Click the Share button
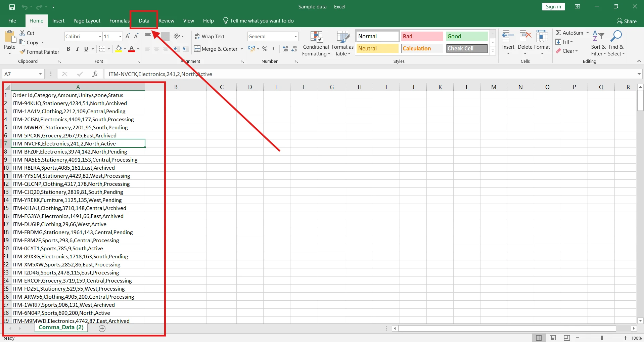644x342 pixels. (x=627, y=21)
